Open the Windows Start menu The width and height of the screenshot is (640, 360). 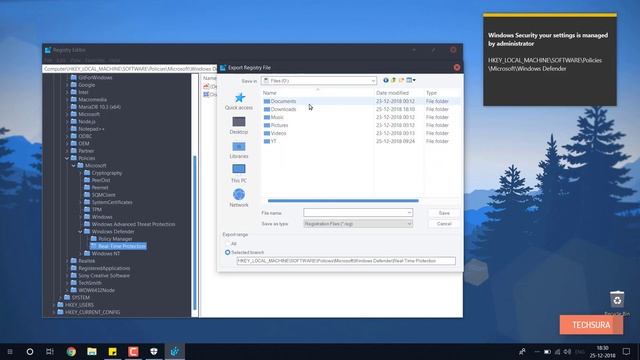(x=10, y=351)
